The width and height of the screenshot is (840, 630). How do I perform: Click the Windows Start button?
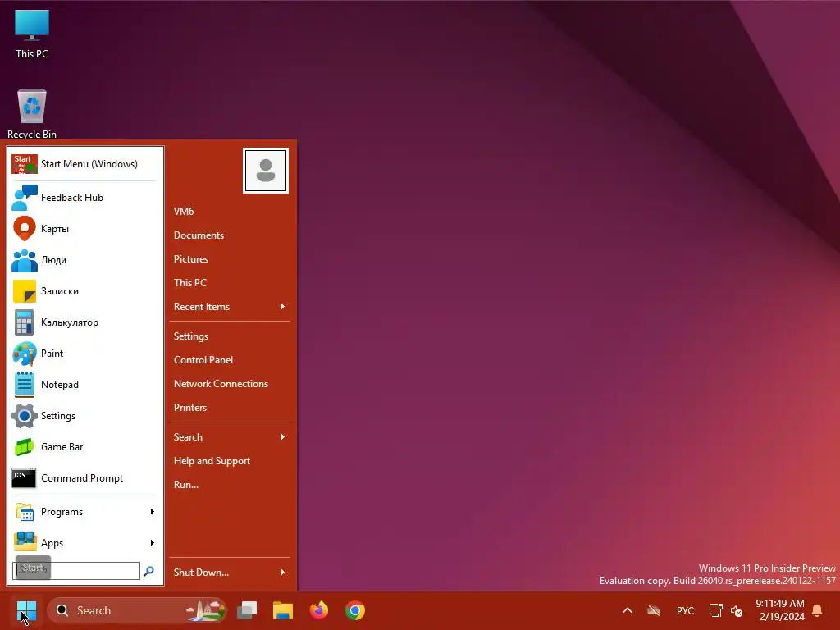(26, 610)
